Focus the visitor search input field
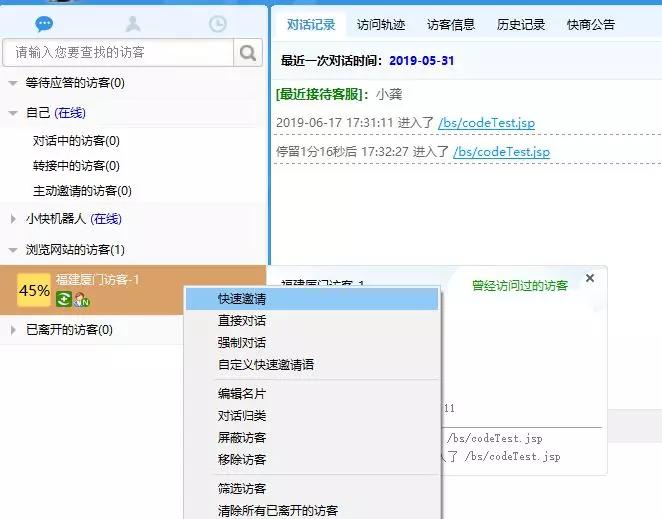 click(118, 53)
